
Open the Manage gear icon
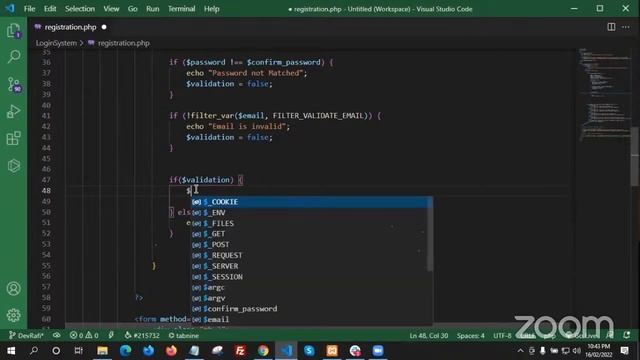click(x=13, y=315)
